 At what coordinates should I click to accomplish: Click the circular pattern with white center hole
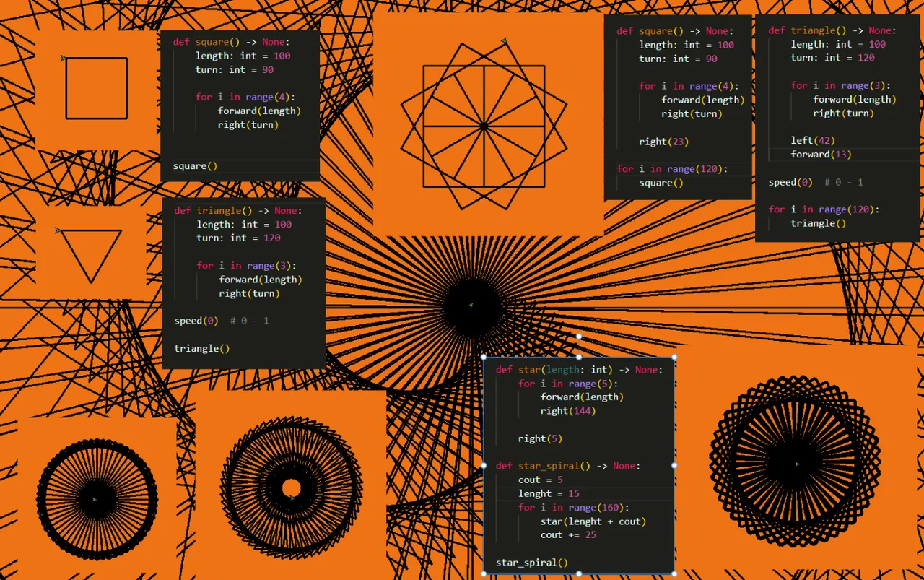(x=292, y=488)
